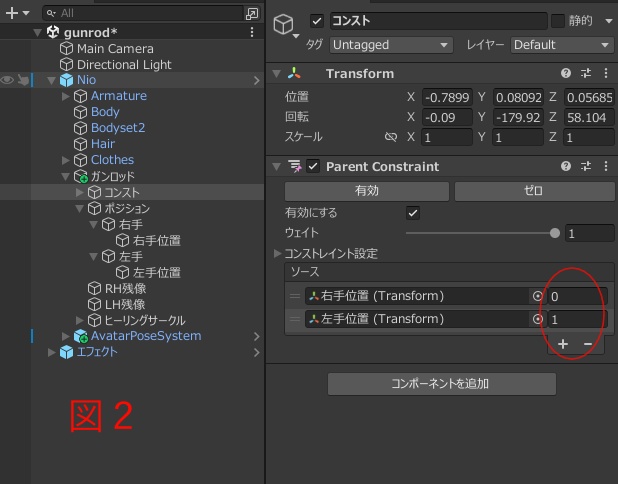Click the Hair cube icon
This screenshot has width=618, height=484.
point(80,144)
